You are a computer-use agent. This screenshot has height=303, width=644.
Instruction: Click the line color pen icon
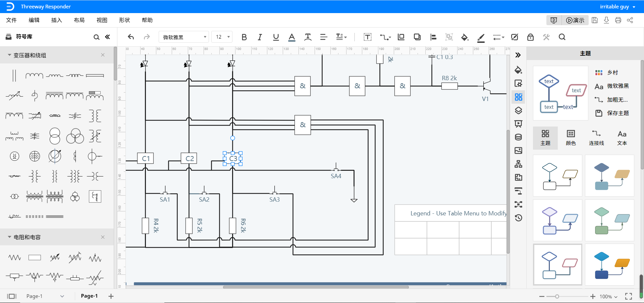[481, 38]
